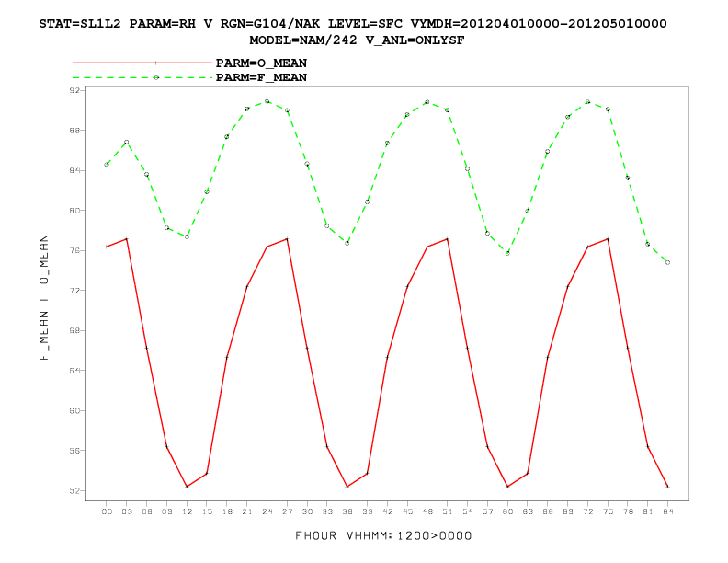
Task: Select the 'PARM=O_MEAN' legend label
Action: click(x=261, y=63)
